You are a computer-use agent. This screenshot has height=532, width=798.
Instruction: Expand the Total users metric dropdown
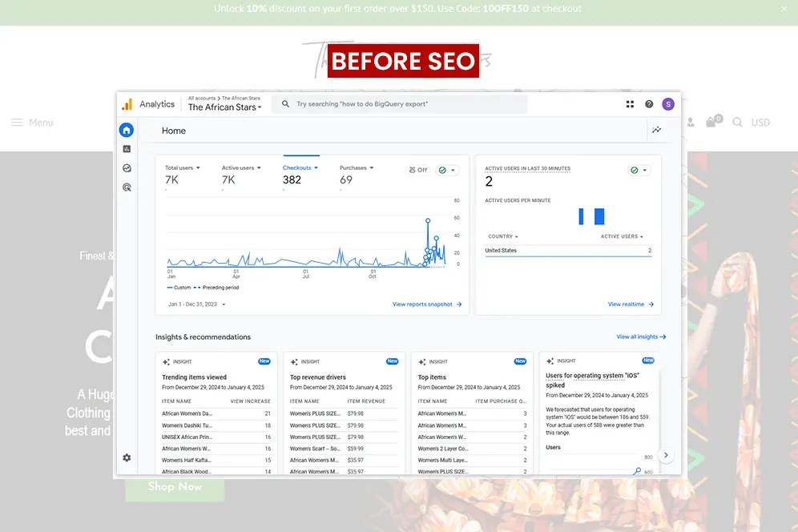click(183, 168)
